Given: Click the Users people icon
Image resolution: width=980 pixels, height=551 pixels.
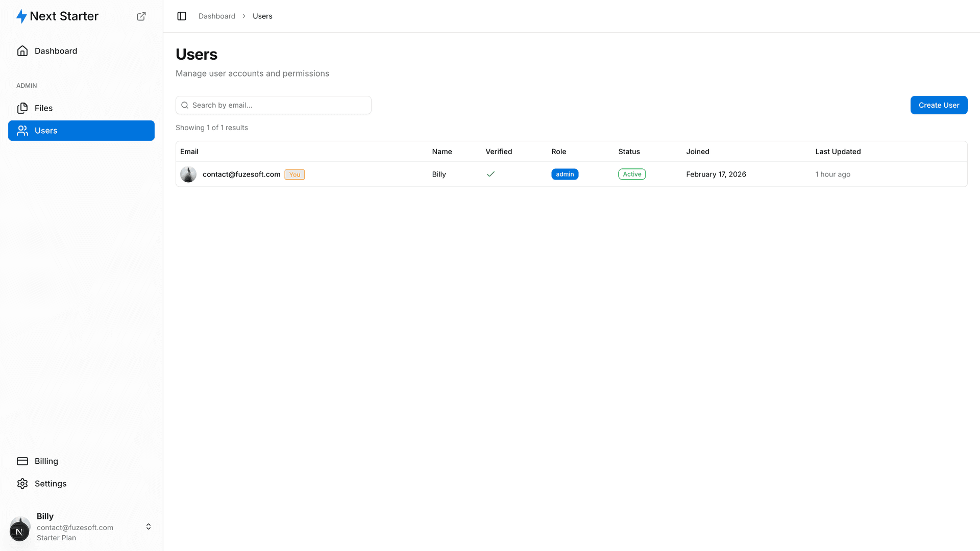Looking at the screenshot, I should pos(22,131).
